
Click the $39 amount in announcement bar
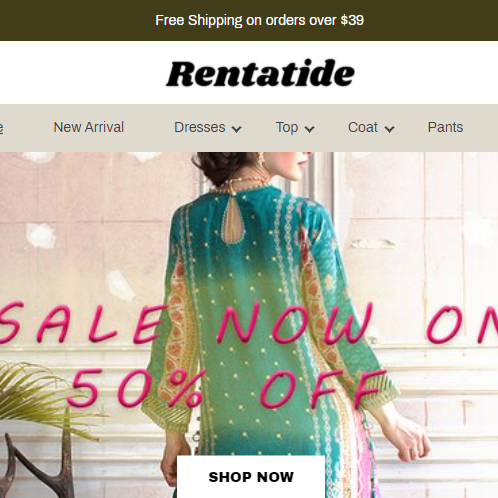pos(352,20)
